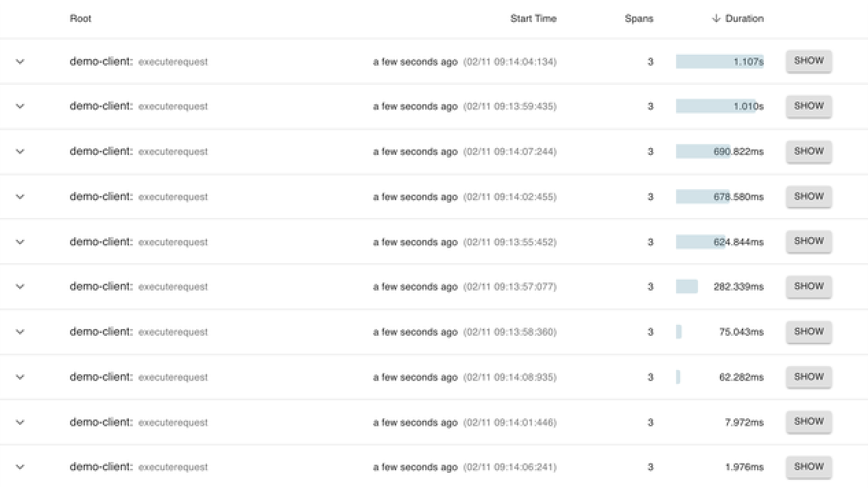Click the descending arrow next to Duration

click(716, 19)
